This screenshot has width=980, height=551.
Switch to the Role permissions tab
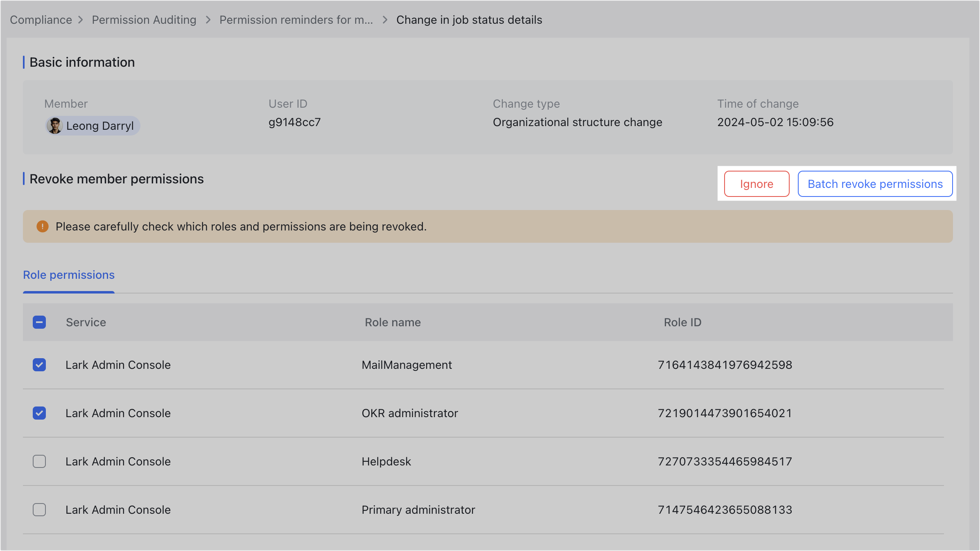tap(68, 275)
